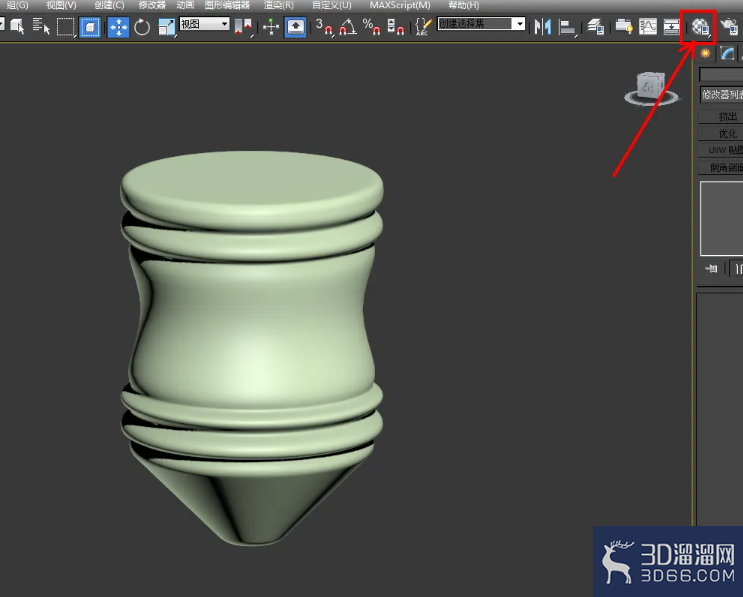Activate the Select and Rotate tool

(142, 27)
